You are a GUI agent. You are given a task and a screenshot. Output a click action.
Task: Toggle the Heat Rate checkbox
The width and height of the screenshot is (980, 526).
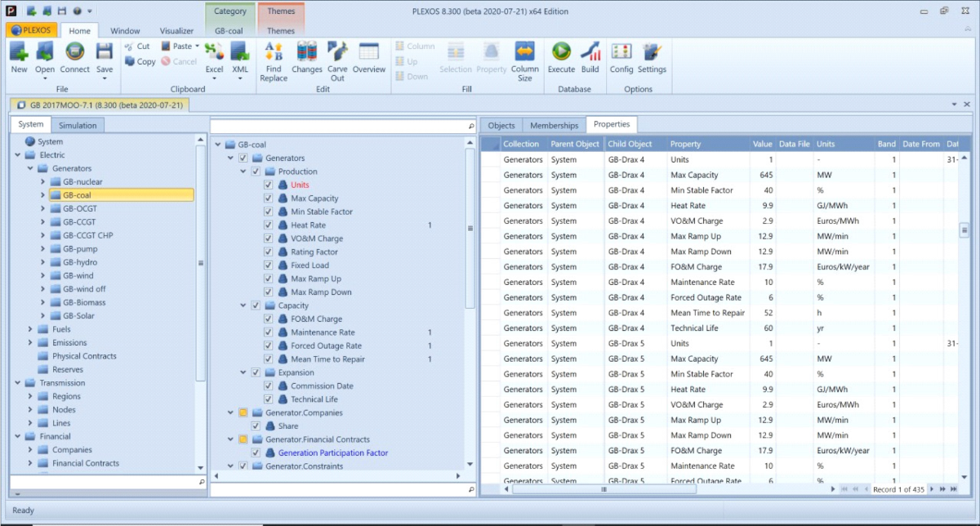(269, 225)
